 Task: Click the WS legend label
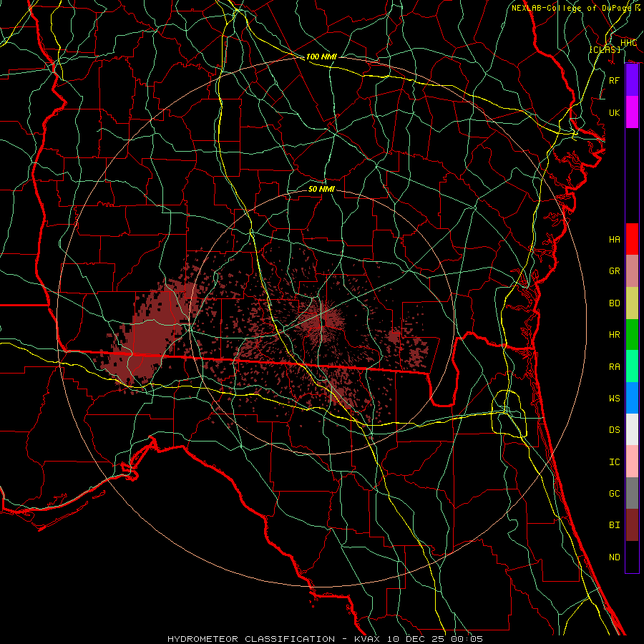[615, 399]
